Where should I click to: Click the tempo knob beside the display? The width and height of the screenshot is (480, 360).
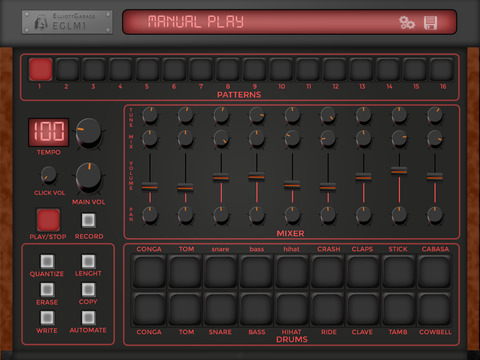point(88,133)
